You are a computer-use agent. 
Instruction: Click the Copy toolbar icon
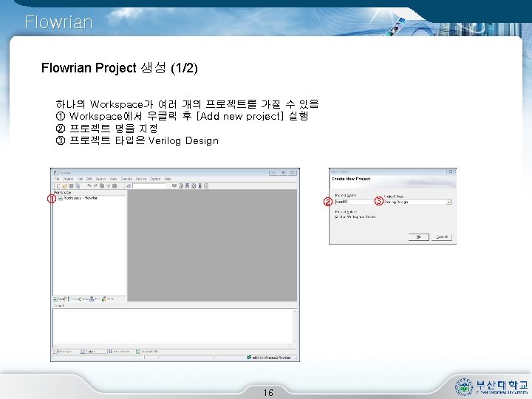pyautogui.click(x=102, y=186)
